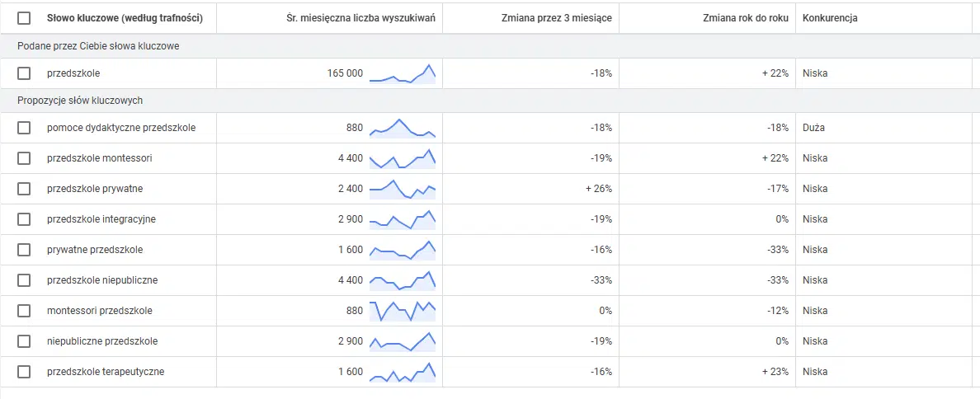
Task: Click the niepubliczne przedszkole keyword
Action: click(101, 341)
